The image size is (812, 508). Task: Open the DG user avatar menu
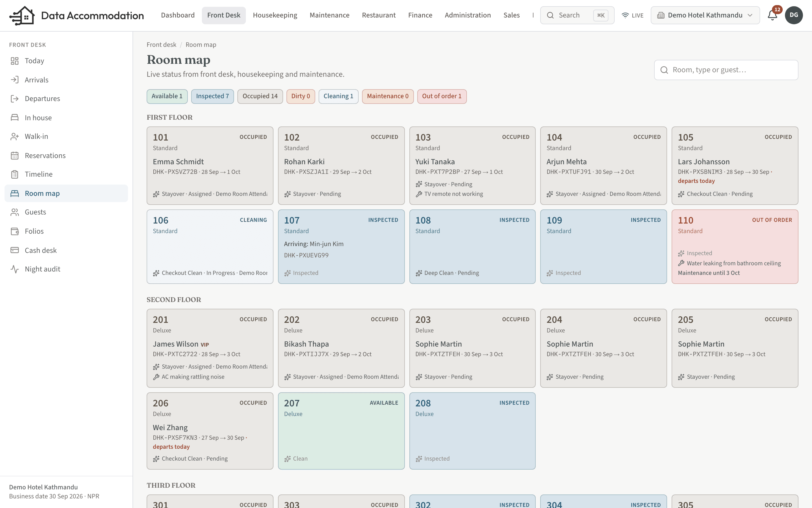[x=794, y=15]
